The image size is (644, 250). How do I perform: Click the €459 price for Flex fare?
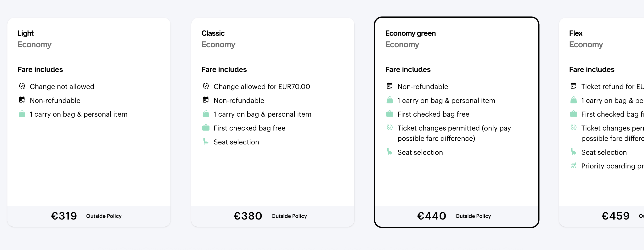coord(615,216)
